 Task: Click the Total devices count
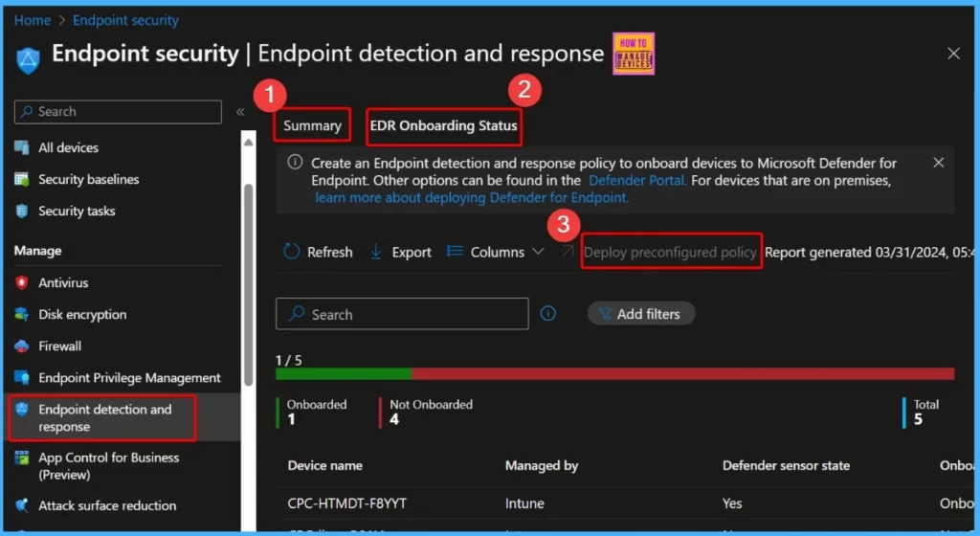pos(922,413)
